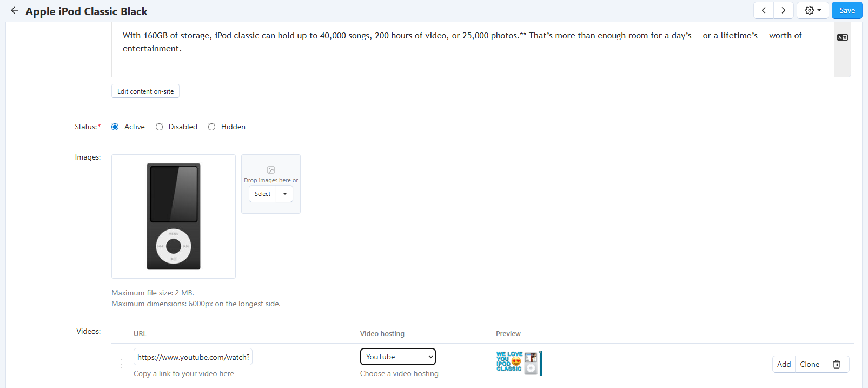Click the video URL input field
Viewport: 868px width, 388px height.
pos(193,357)
